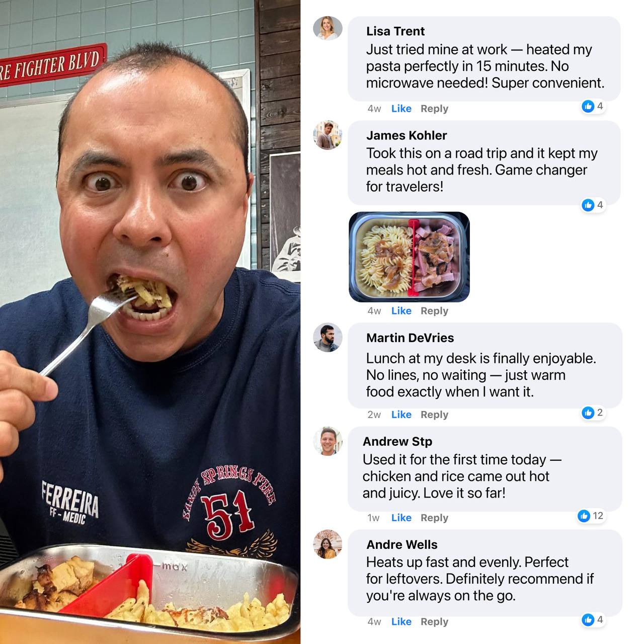View like reactions on James Kohler's comment

point(593,205)
